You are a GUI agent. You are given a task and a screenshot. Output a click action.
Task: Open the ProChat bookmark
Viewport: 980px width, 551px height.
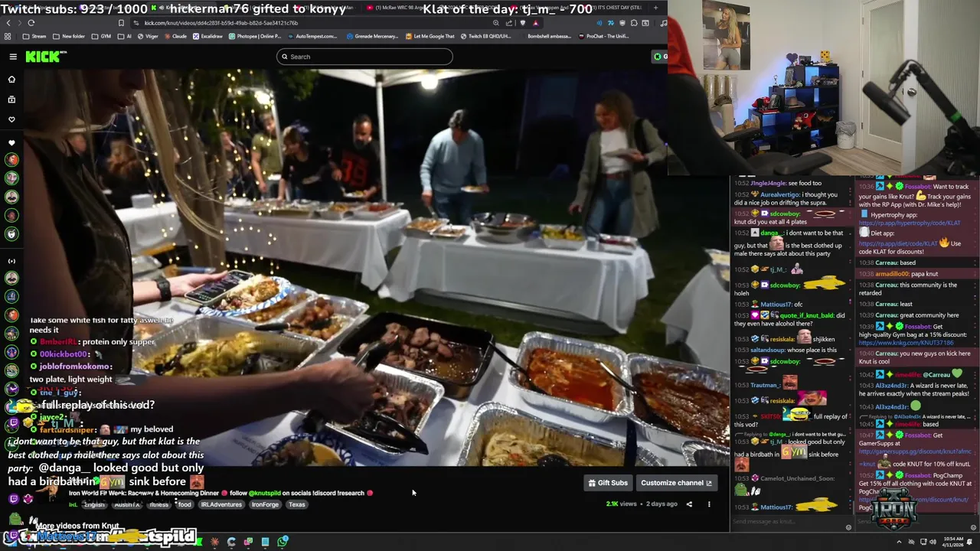603,36
